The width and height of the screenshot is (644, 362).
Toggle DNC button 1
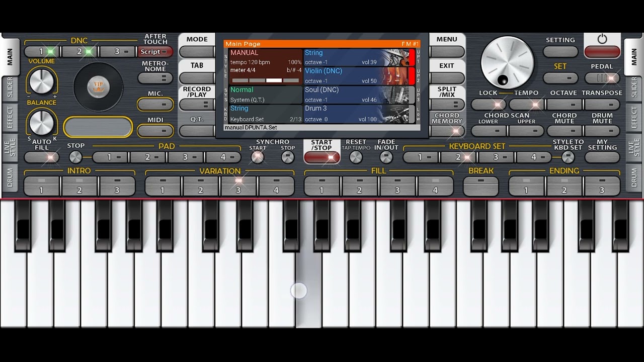click(42, 52)
